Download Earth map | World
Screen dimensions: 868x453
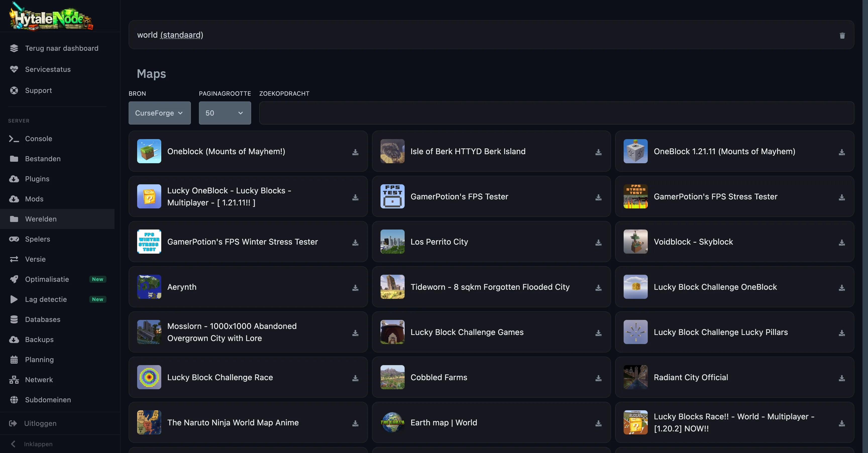coord(599,423)
